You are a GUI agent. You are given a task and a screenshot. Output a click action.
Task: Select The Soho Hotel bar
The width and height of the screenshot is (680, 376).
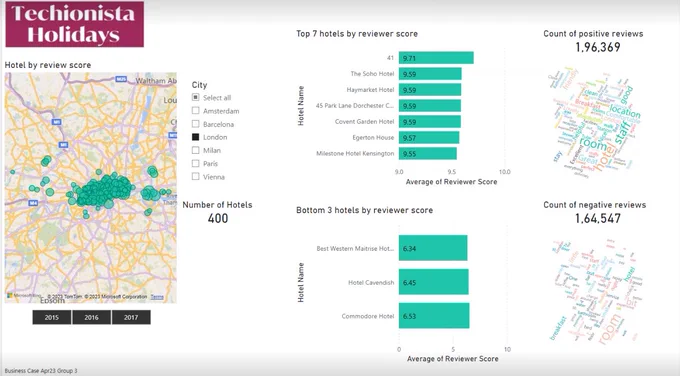pyautogui.click(x=430, y=74)
